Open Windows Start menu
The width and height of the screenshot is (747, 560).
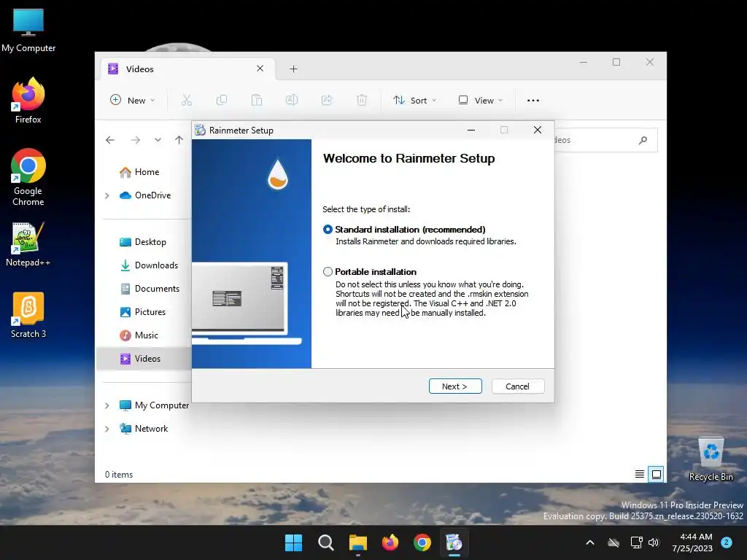point(293,542)
